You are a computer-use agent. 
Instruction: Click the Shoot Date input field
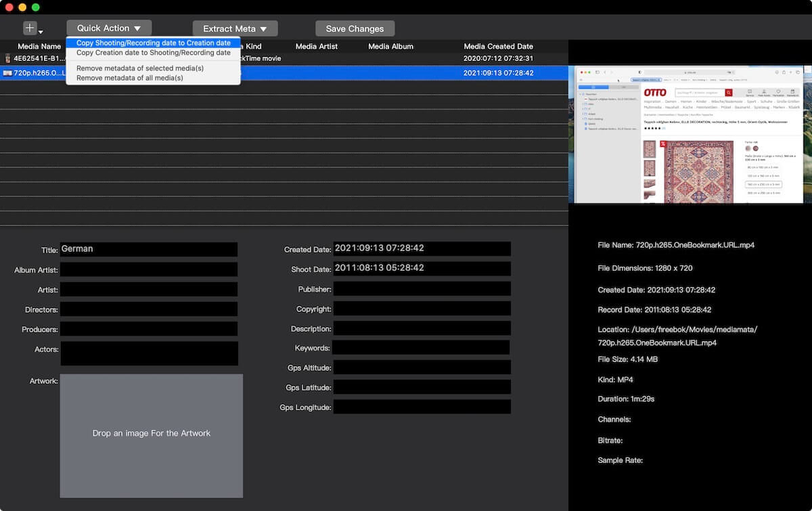pos(422,269)
